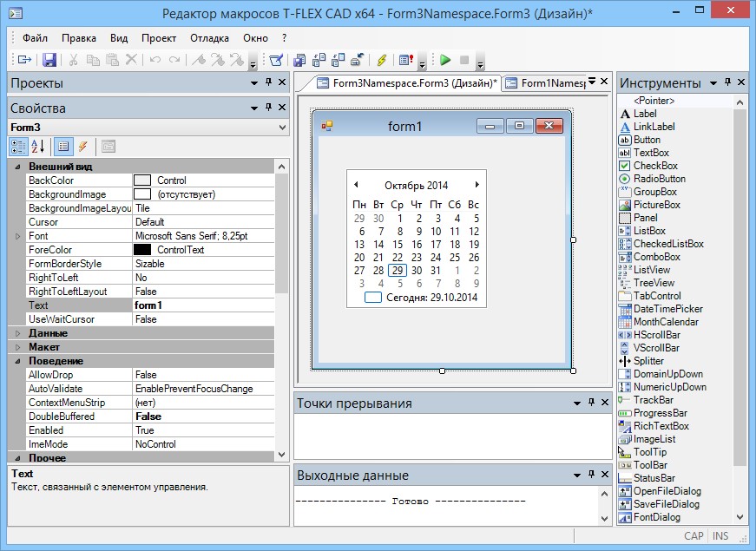Open the Файл menu

point(36,38)
